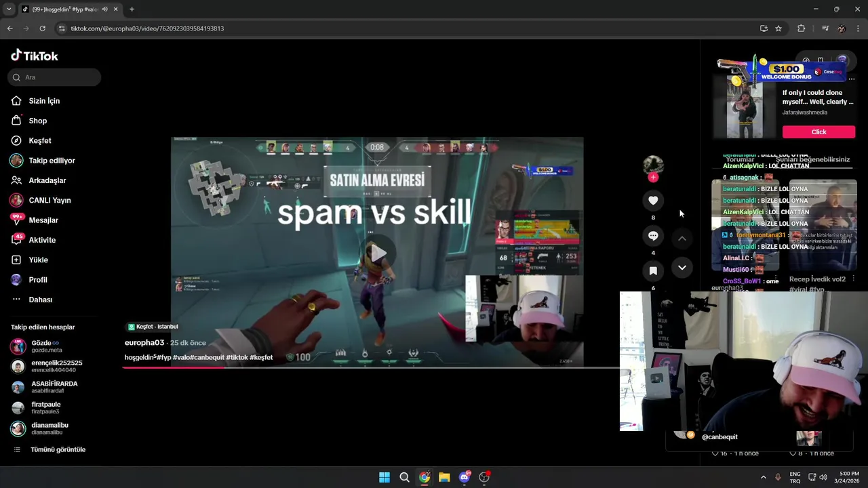Open File Explorer from taskbar

coord(444,477)
